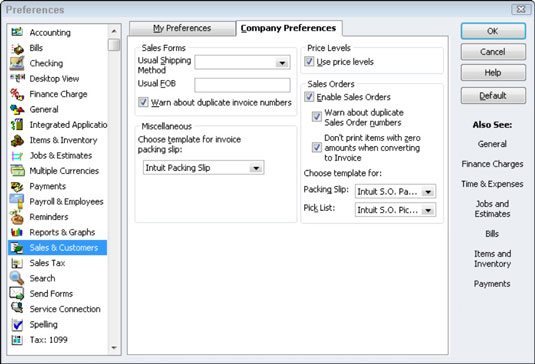Toggle the Use price levels checkbox
The width and height of the screenshot is (535, 364).
click(309, 61)
